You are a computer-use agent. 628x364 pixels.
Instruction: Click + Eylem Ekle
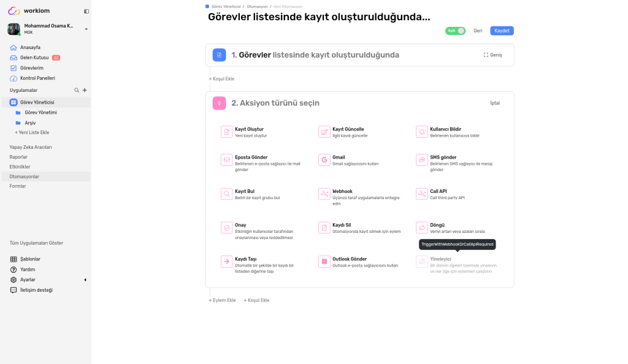[222, 300]
